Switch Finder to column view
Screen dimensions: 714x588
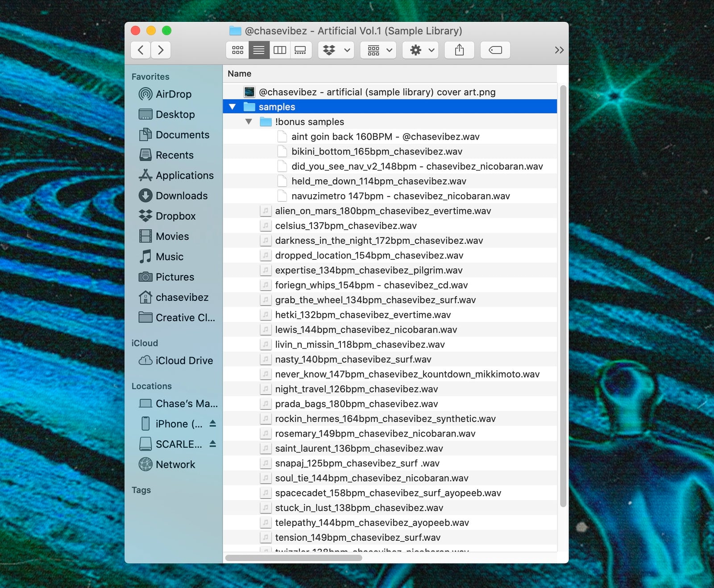(x=280, y=50)
